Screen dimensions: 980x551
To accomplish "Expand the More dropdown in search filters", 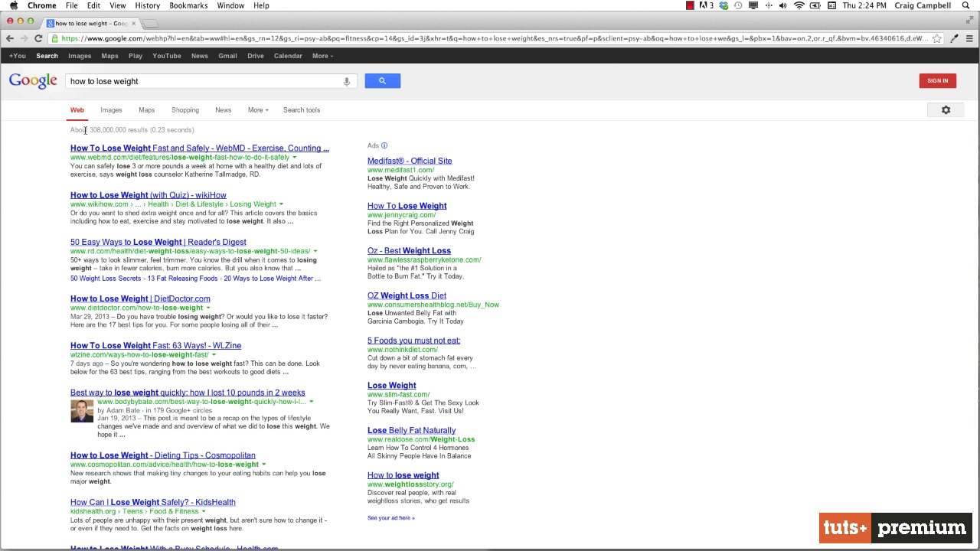I will [x=258, y=110].
